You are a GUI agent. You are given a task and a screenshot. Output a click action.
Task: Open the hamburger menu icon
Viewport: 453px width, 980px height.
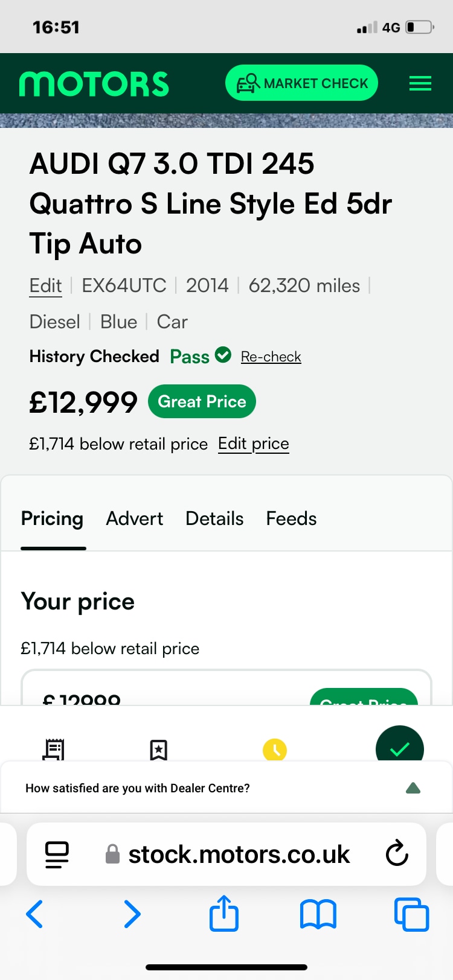point(420,83)
